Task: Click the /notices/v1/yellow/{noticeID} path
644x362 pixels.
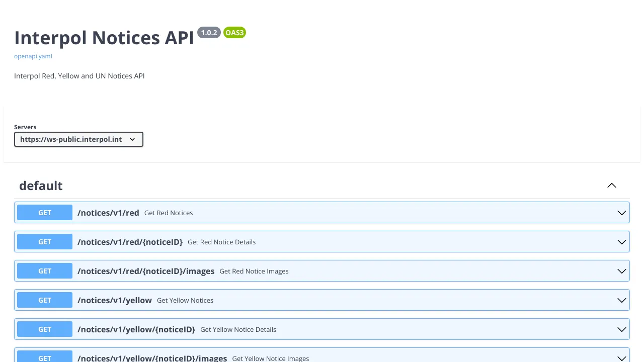Action: click(136, 329)
